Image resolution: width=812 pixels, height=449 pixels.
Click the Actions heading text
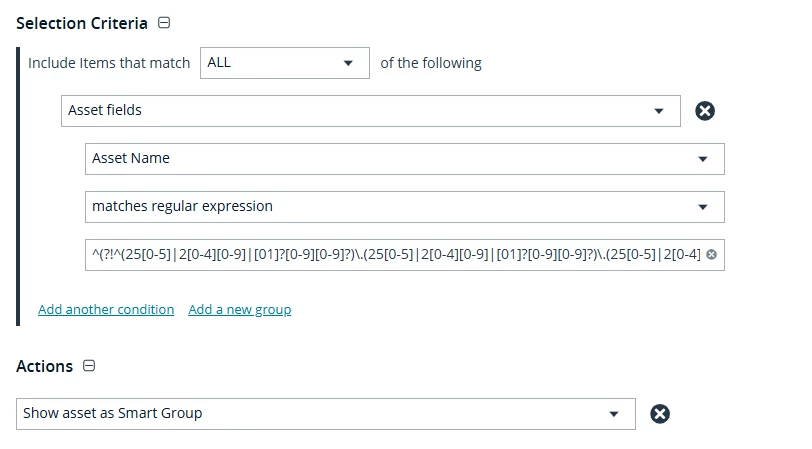coord(45,366)
